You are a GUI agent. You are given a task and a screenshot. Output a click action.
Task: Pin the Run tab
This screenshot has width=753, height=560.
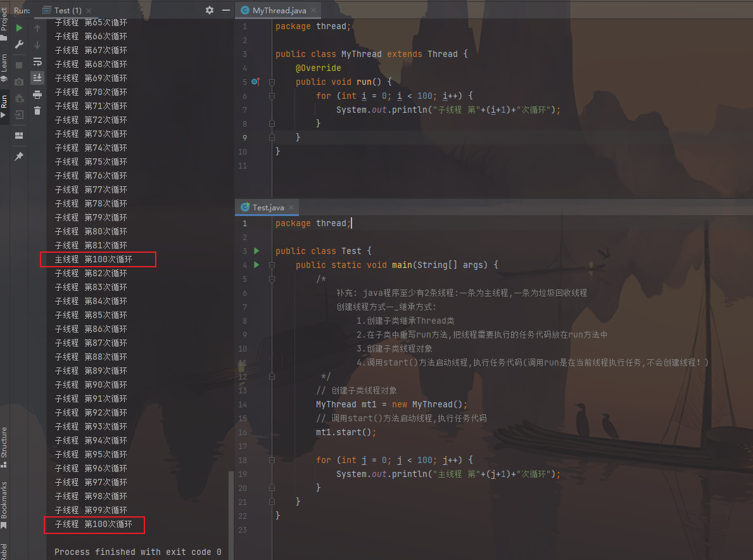(x=19, y=156)
